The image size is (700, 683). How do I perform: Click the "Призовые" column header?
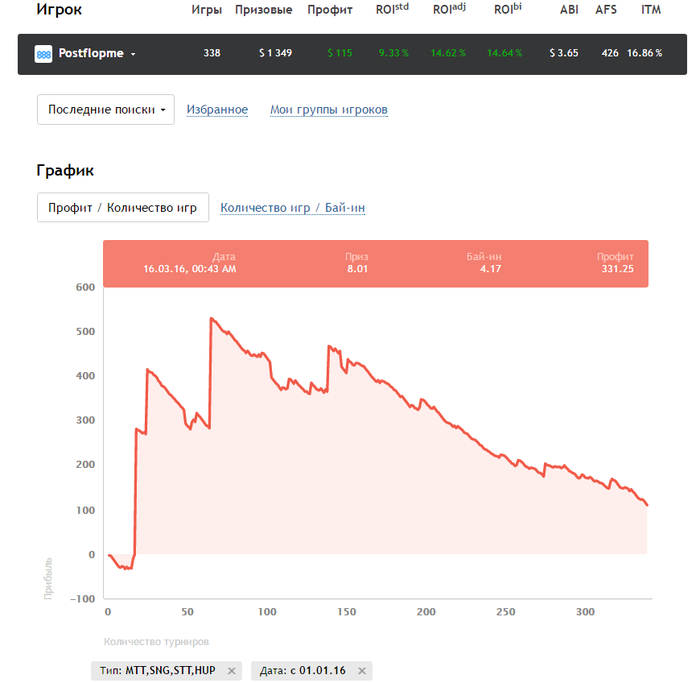263,10
